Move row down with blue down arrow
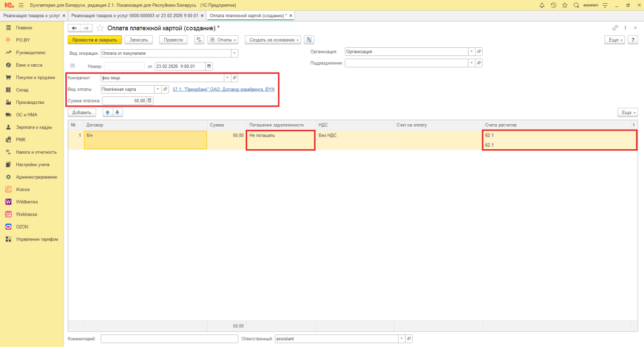This screenshot has width=644, height=347. coord(117,112)
